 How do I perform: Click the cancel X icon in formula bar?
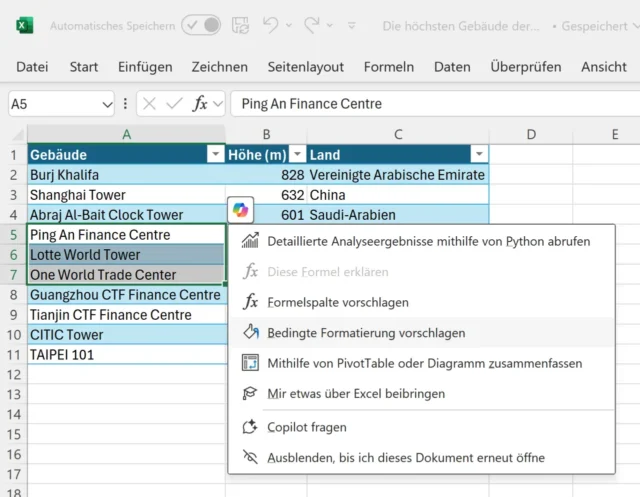[149, 103]
